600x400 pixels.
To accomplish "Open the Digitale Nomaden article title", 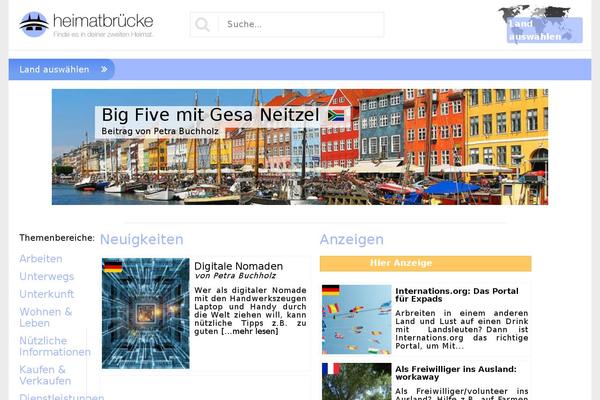I will click(x=238, y=266).
